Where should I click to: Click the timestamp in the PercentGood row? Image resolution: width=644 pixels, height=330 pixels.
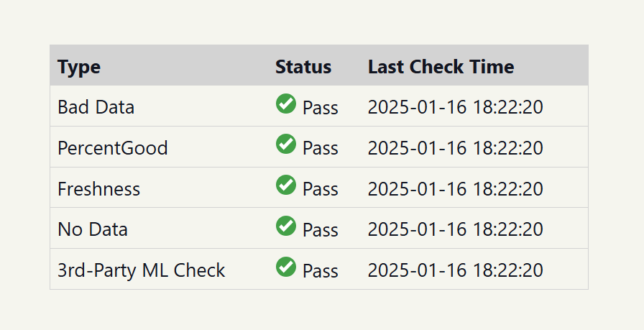pos(455,147)
